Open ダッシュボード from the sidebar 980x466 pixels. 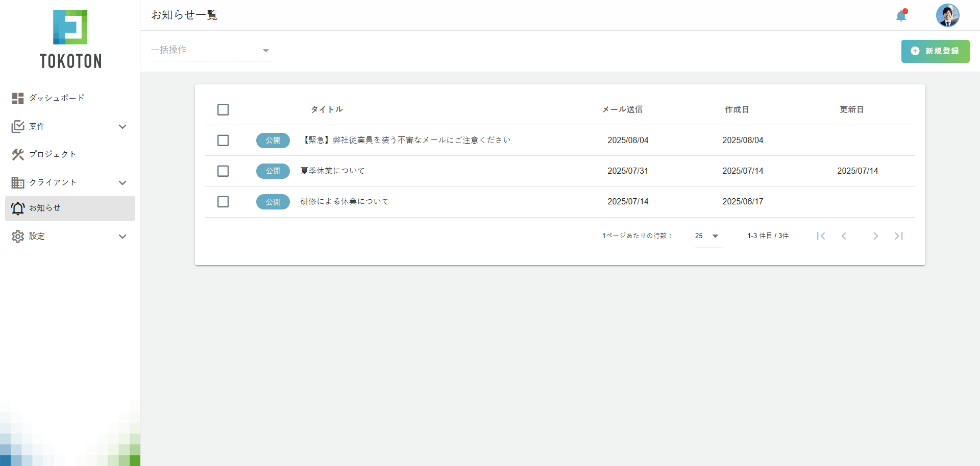click(x=56, y=98)
